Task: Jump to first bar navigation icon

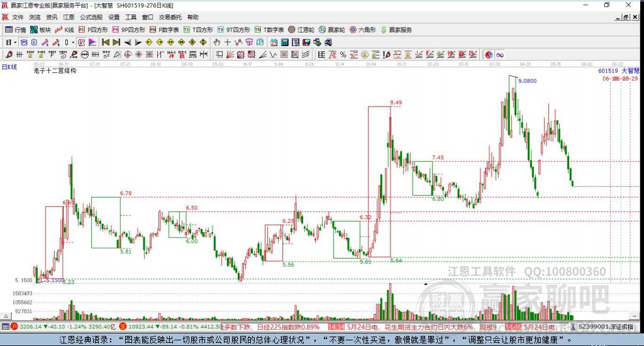Action: (x=106, y=42)
